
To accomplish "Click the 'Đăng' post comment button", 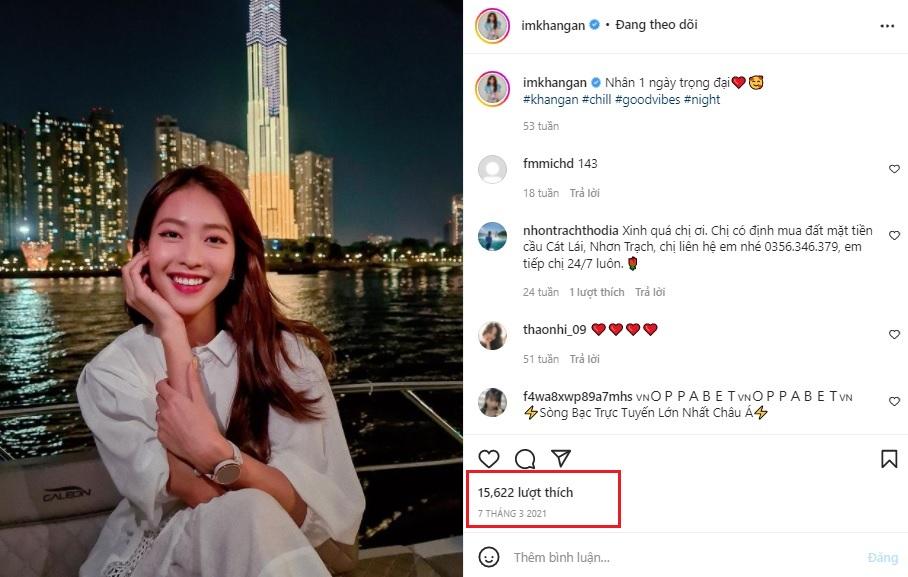I will tap(883, 557).
